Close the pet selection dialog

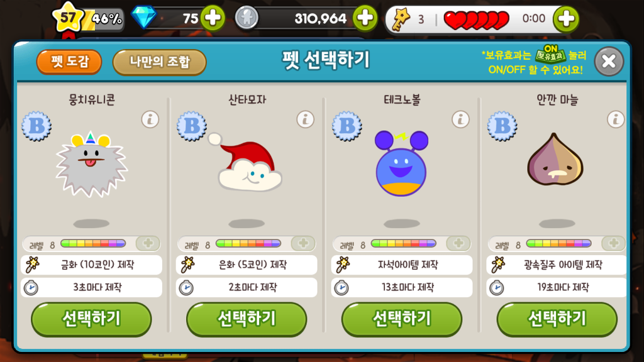pos(609,62)
